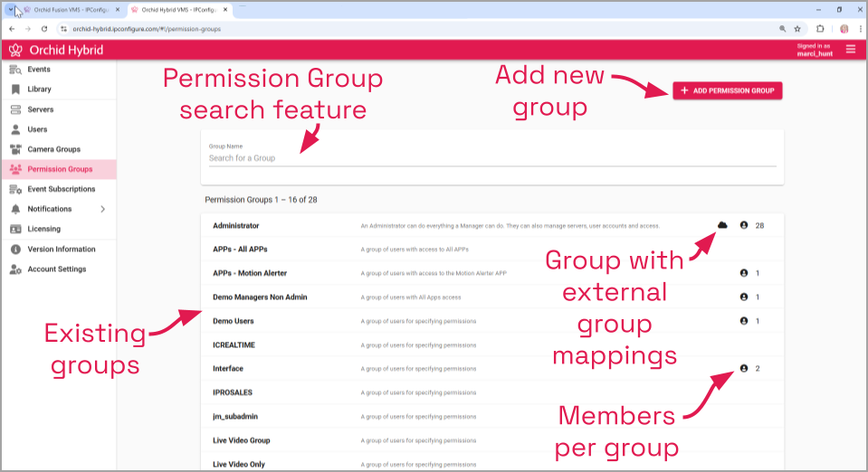This screenshot has height=472, width=868.
Task: Click the cloud icon on Administrator row
Action: tap(722, 225)
